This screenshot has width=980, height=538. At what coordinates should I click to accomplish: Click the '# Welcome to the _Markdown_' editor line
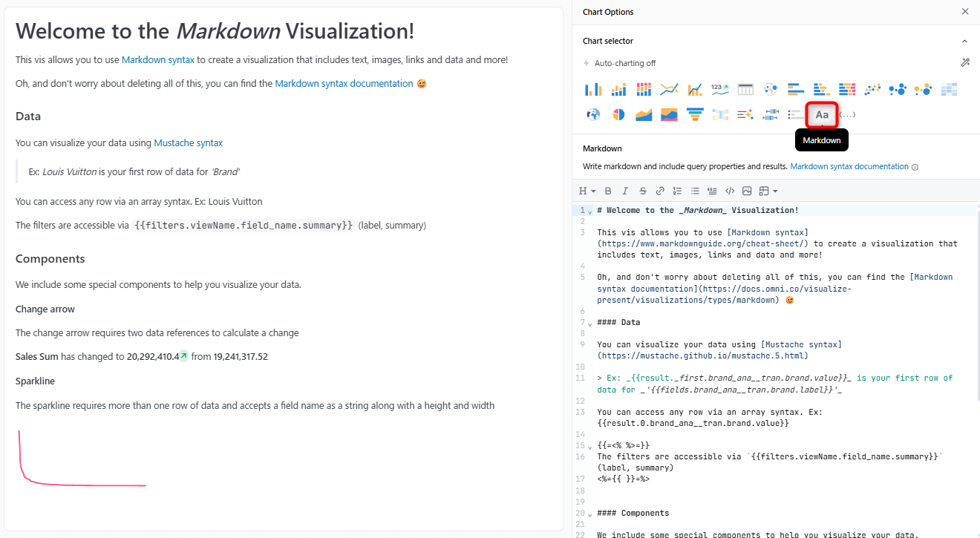click(698, 211)
